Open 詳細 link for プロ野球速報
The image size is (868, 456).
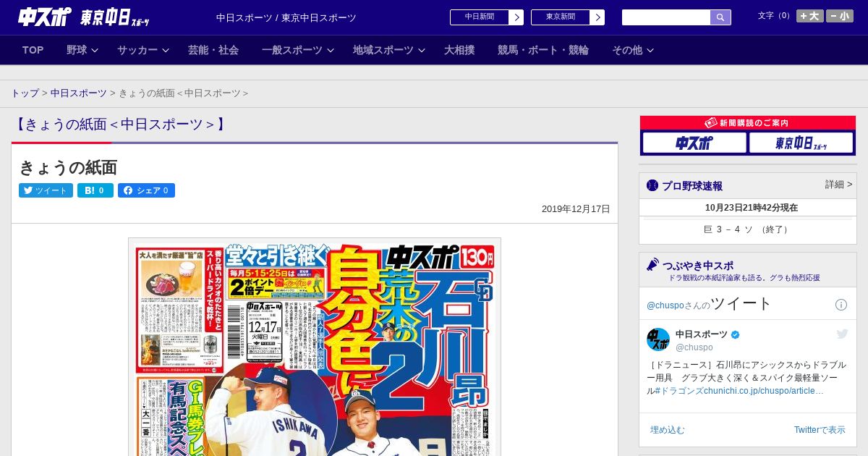[838, 185]
